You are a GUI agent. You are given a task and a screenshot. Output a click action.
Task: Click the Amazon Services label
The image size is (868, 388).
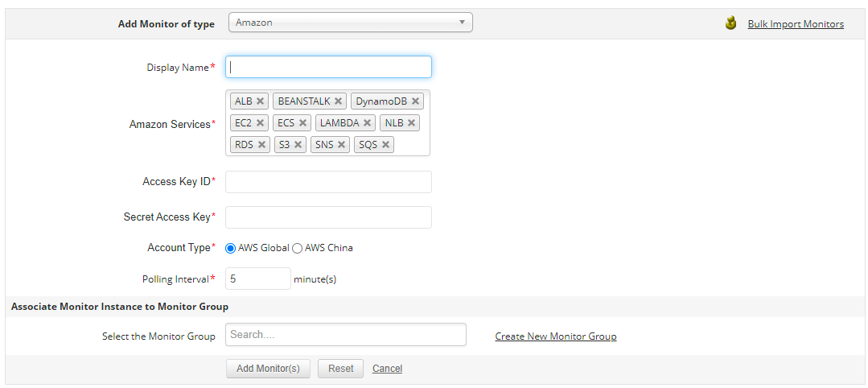point(172,124)
